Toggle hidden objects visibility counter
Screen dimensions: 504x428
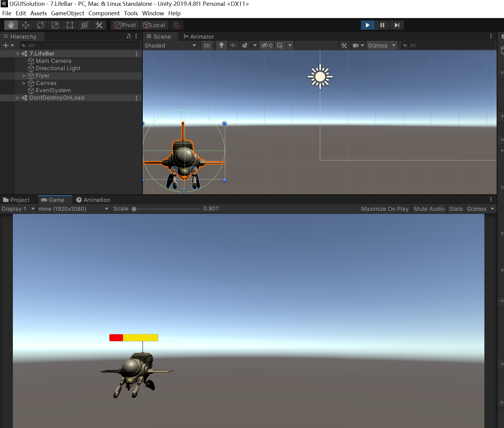click(267, 46)
